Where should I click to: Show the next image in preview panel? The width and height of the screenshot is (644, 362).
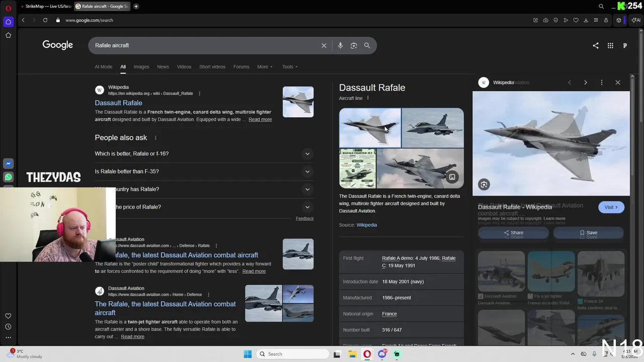586,82
